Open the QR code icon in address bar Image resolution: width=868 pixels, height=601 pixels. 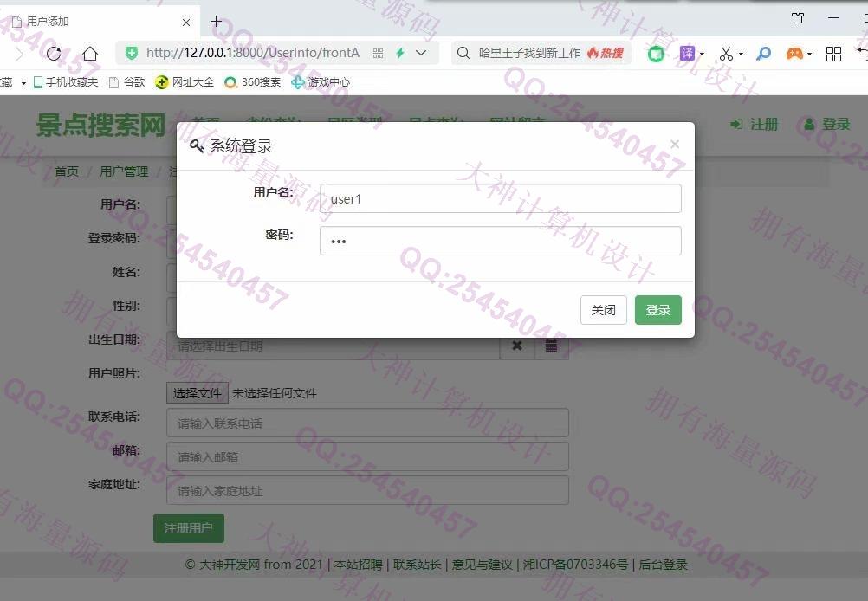378,53
